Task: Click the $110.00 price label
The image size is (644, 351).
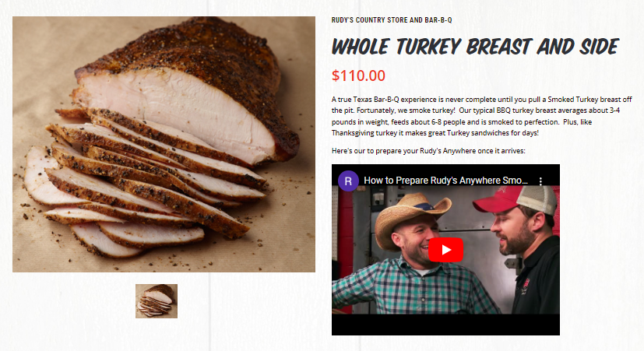Action: [358, 75]
